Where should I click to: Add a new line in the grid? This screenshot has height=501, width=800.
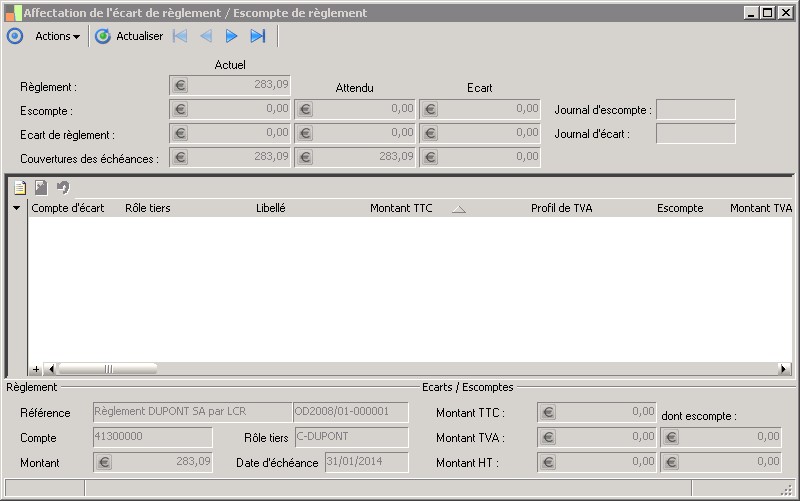click(19, 187)
